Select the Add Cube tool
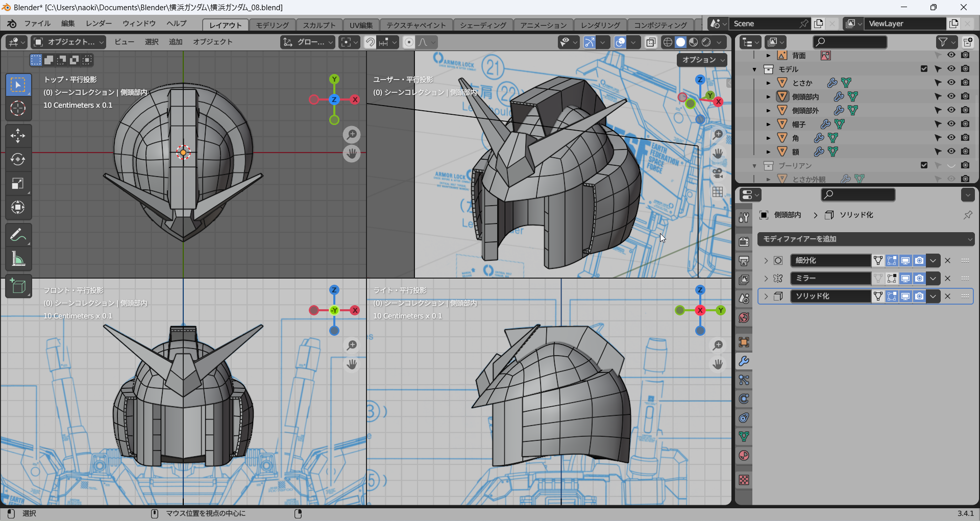 [18, 287]
